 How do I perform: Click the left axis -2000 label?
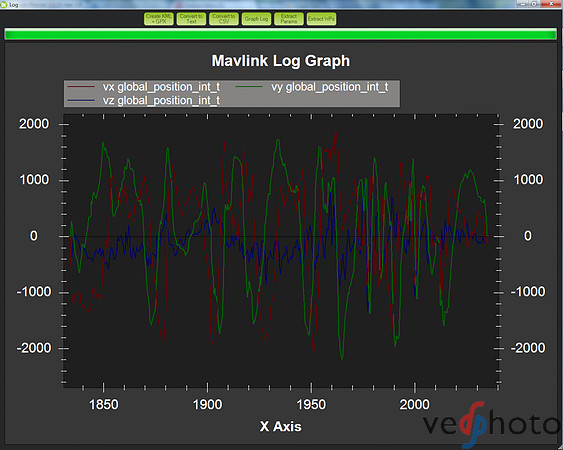coord(34,348)
